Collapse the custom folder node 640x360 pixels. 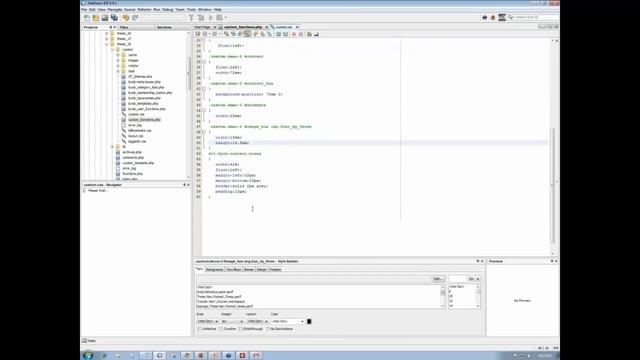pyautogui.click(x=113, y=49)
